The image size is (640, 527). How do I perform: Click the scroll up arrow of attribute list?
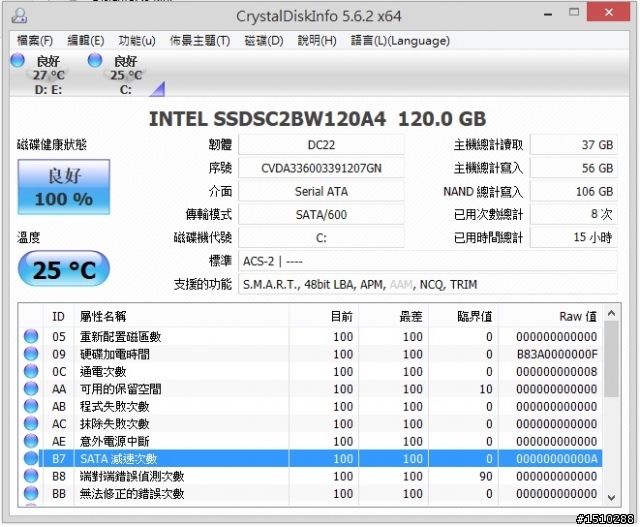(x=611, y=314)
